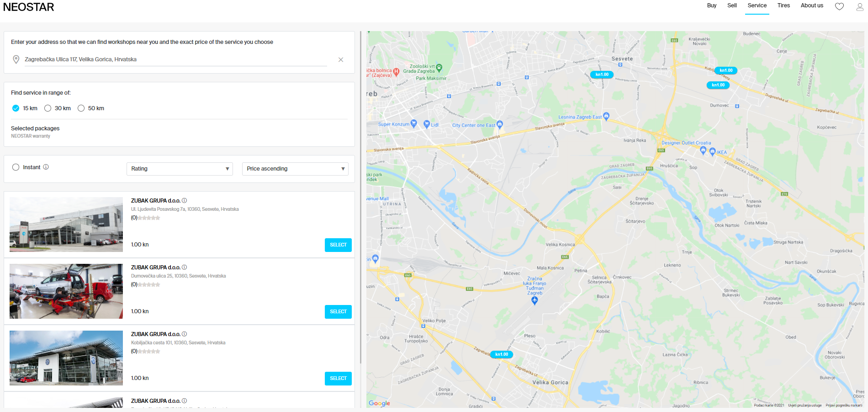Clear the address with the X icon
This screenshot has height=412, width=868.
pos(341,59)
